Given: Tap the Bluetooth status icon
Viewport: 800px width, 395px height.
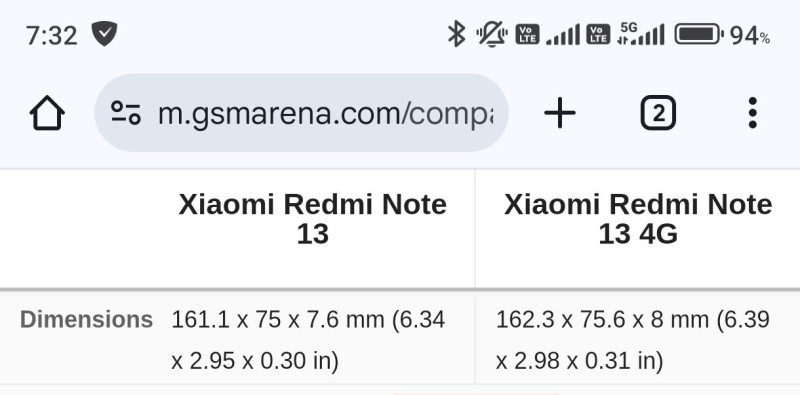Looking at the screenshot, I should [x=456, y=34].
